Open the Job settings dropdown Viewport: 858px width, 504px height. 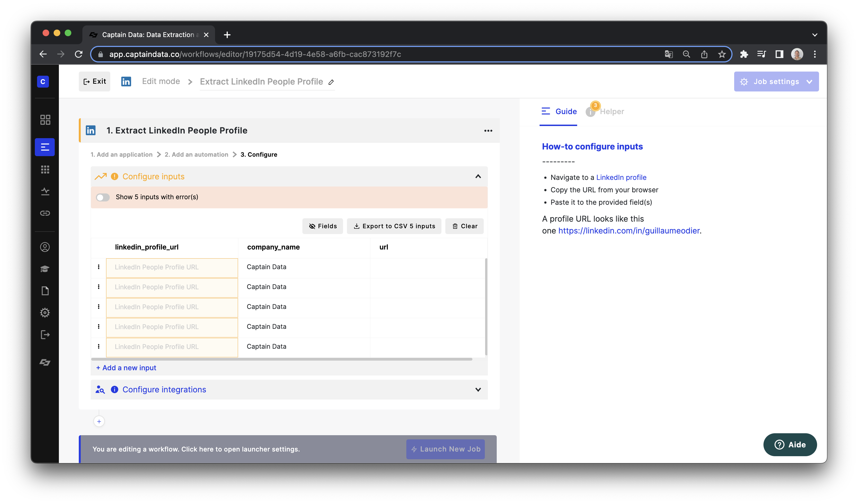tap(776, 82)
